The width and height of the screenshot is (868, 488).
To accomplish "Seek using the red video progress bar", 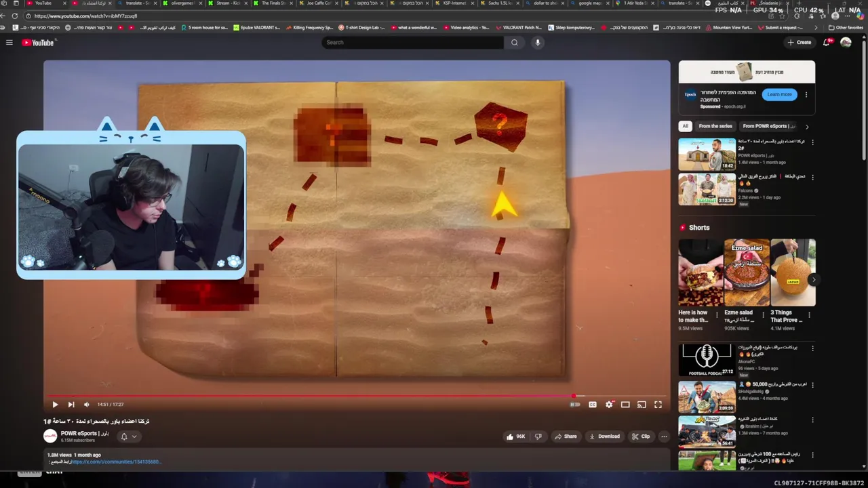I will point(357,396).
